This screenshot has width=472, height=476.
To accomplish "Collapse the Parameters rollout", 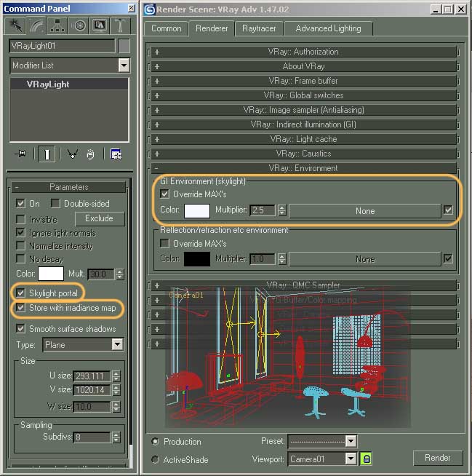I will click(x=68, y=187).
